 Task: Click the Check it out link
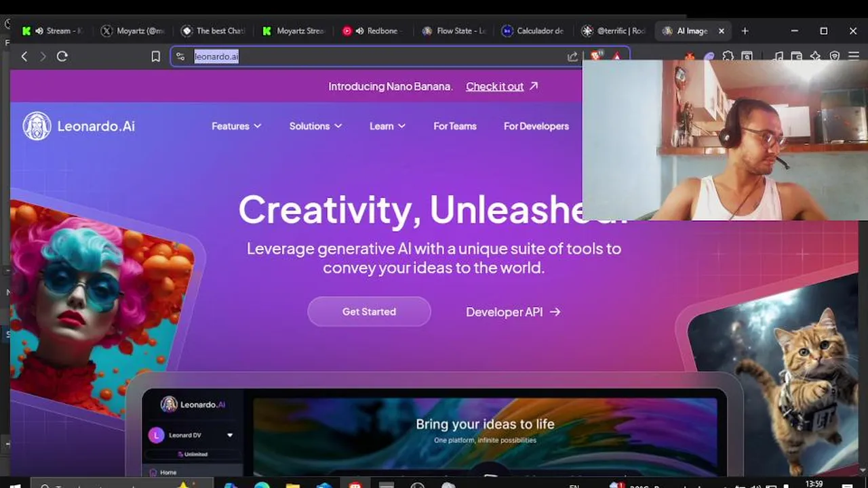pos(494,86)
